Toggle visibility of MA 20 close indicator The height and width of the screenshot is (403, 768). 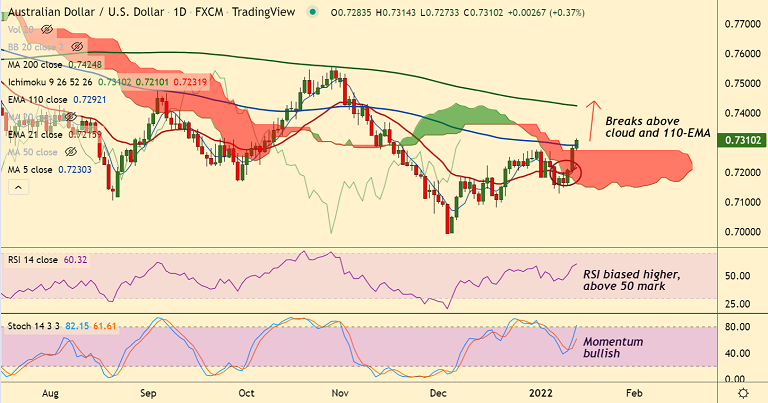[x=71, y=117]
